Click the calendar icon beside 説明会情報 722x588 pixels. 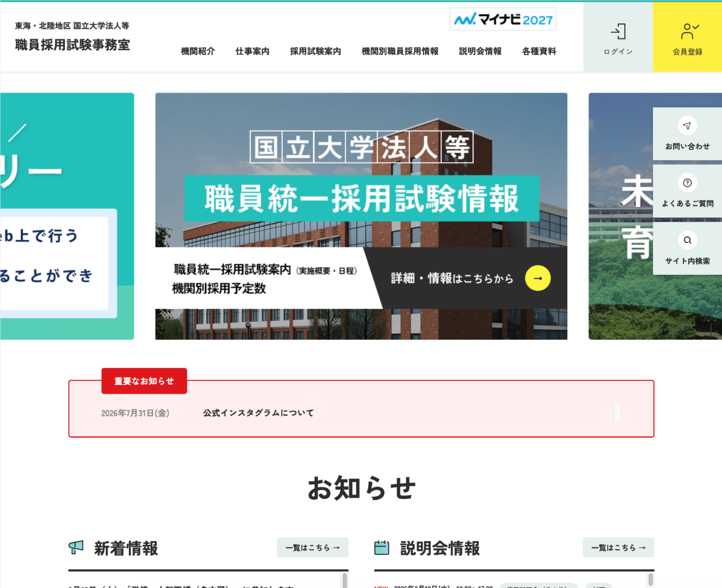pyautogui.click(x=382, y=548)
